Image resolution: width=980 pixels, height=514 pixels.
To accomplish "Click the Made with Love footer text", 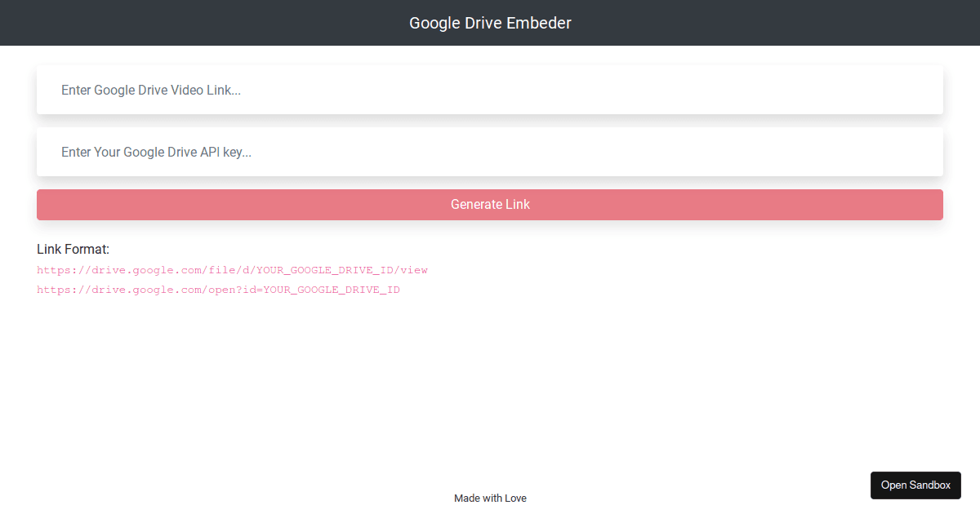I will (x=490, y=498).
